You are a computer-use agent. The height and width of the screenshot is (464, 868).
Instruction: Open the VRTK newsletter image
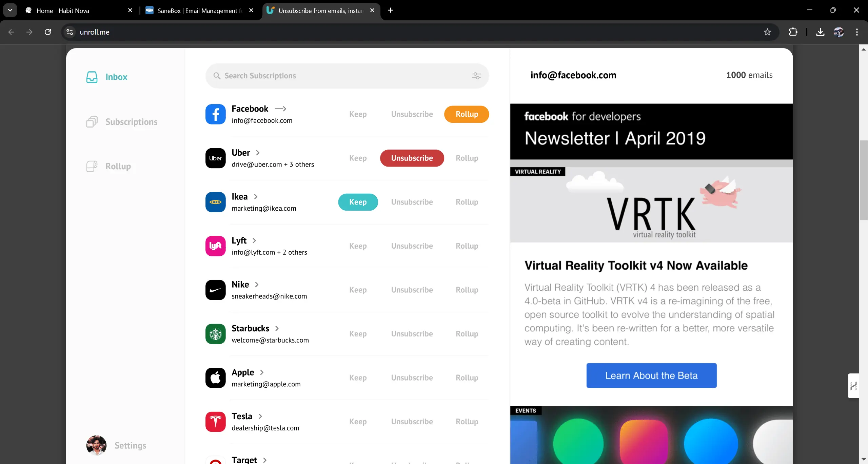pyautogui.click(x=651, y=205)
